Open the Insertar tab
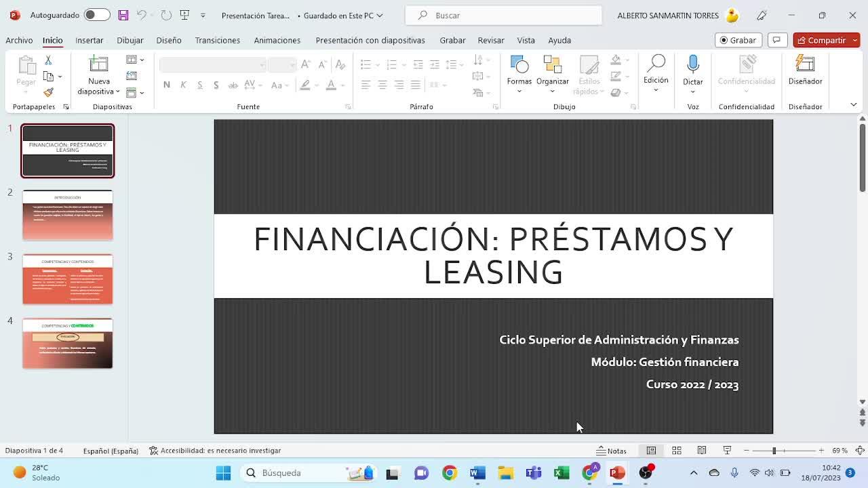 89,40
